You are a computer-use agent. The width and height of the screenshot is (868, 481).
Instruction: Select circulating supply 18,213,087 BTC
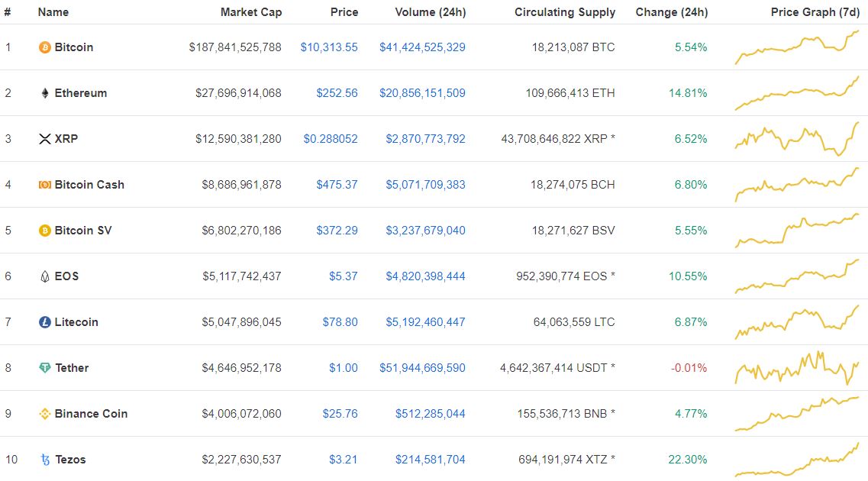click(x=573, y=47)
